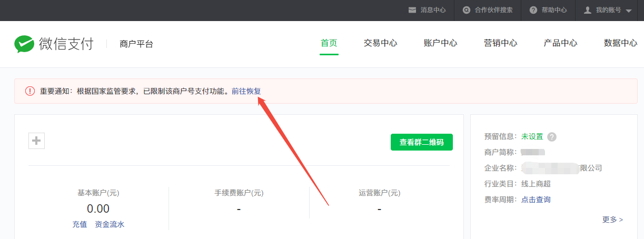Switch to the 营销中心 tab

[x=501, y=43]
